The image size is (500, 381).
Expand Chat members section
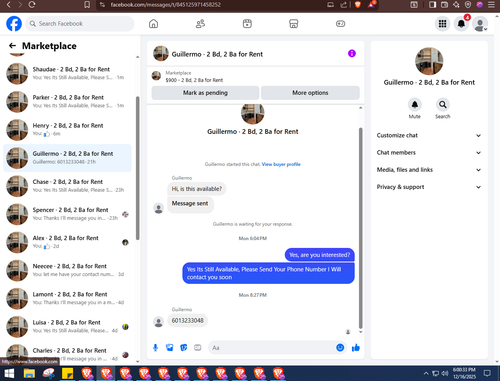click(429, 153)
